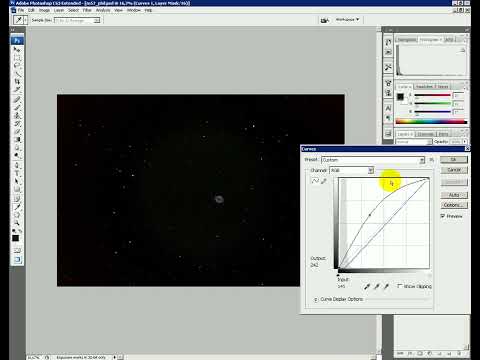Pick the white point eyedropper in Curves

pos(386,286)
